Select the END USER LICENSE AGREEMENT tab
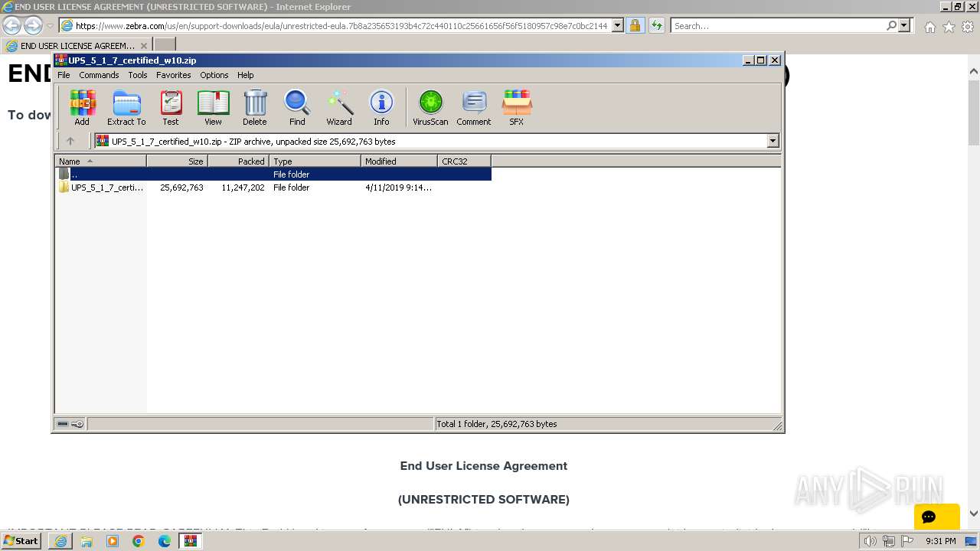 [77, 45]
